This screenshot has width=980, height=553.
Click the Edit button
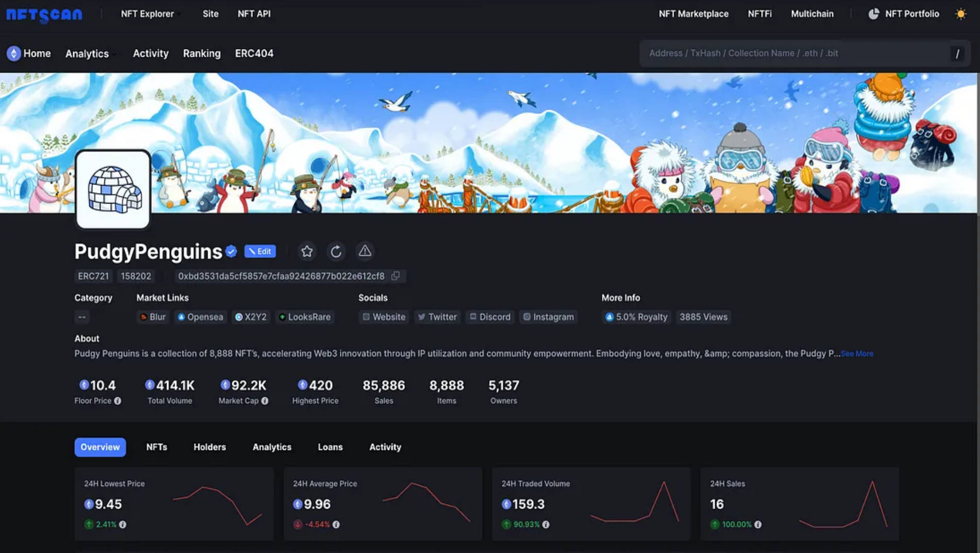point(260,252)
